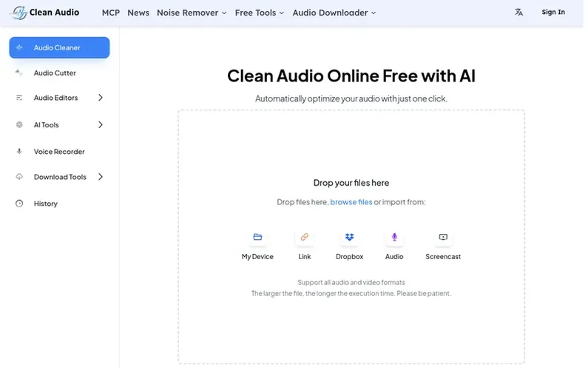Select Audio Cutter in sidebar

55,73
